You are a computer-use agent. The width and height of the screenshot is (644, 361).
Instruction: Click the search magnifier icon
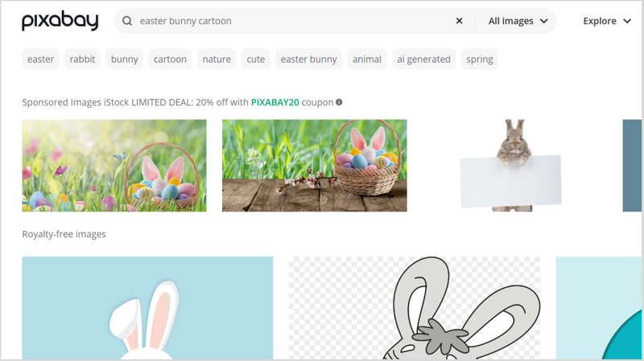coord(127,21)
